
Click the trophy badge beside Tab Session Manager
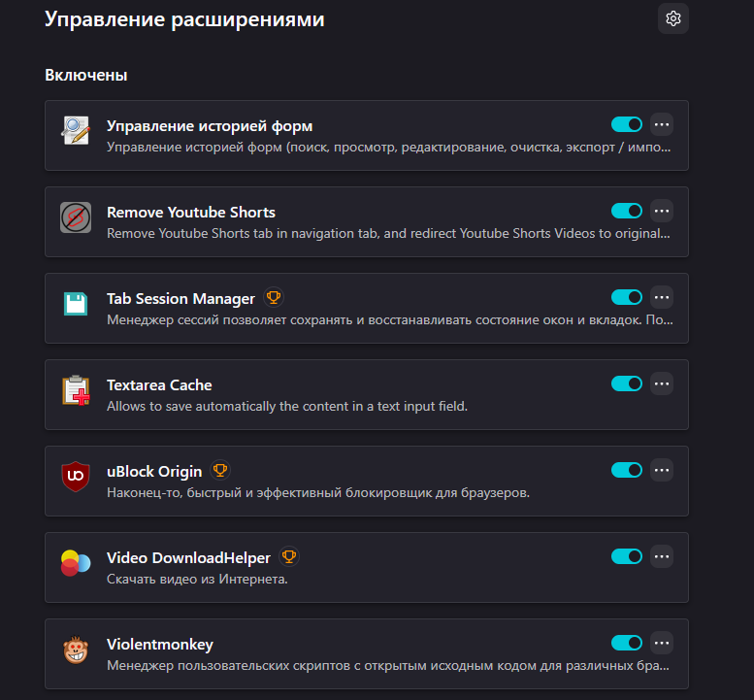(274, 297)
